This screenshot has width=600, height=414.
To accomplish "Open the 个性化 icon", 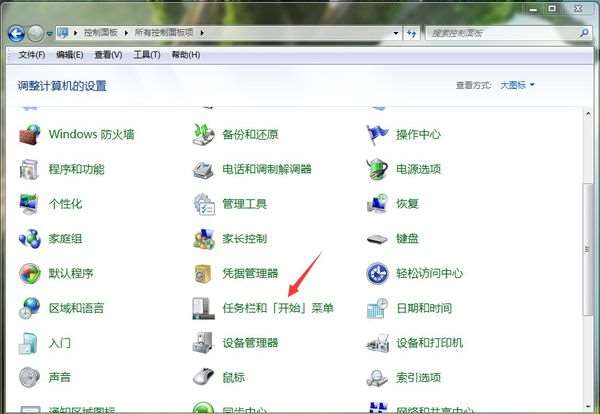I will pos(30,204).
